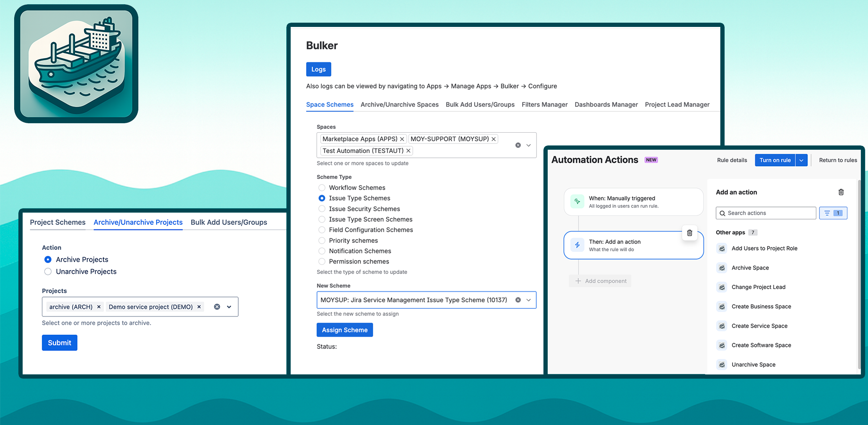The image size is (868, 425).
Task: Select the Change Project Lead action icon
Action: pyautogui.click(x=721, y=287)
